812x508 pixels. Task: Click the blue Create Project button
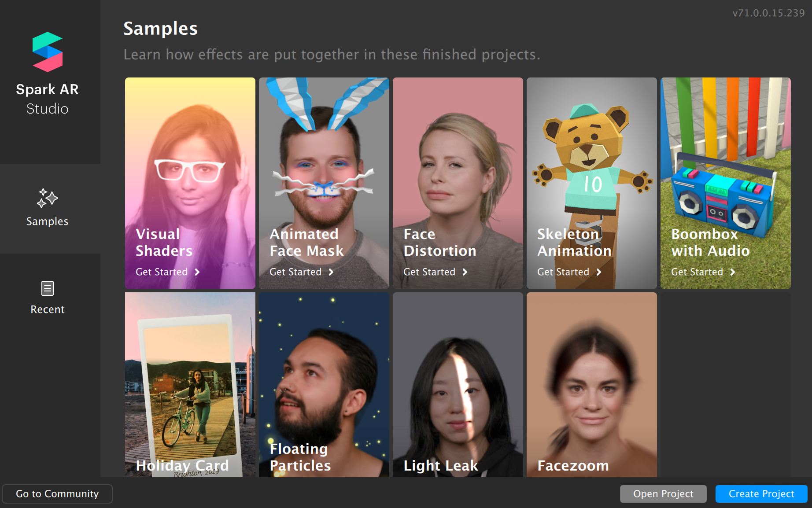(x=761, y=494)
